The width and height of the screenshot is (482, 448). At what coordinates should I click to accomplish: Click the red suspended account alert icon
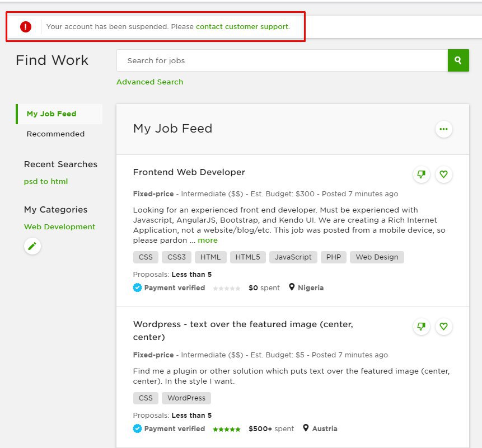(x=26, y=26)
